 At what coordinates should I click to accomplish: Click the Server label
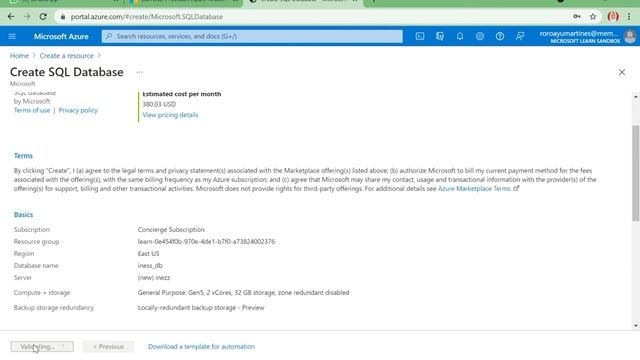click(22, 278)
